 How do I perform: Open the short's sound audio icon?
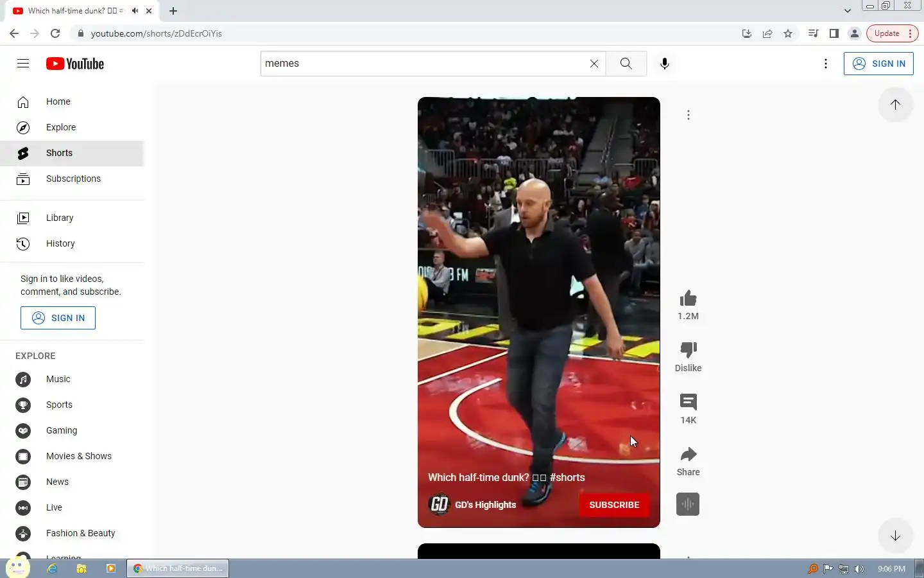coord(688,504)
